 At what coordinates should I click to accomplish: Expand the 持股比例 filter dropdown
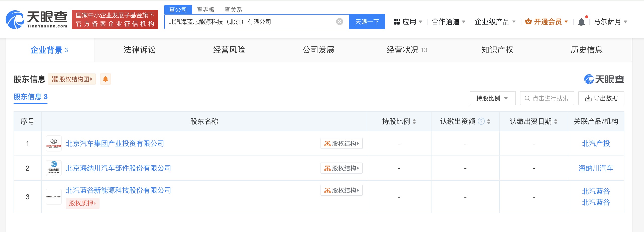click(492, 98)
